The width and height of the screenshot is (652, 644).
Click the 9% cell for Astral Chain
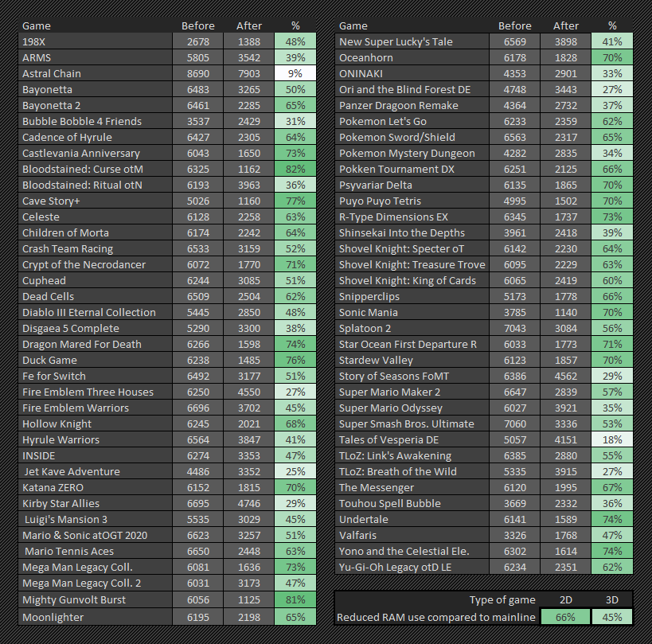tap(295, 73)
